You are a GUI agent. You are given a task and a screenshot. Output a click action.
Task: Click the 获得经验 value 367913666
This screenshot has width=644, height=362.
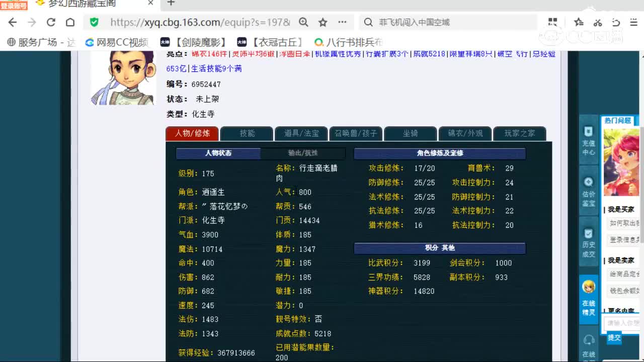click(x=236, y=353)
